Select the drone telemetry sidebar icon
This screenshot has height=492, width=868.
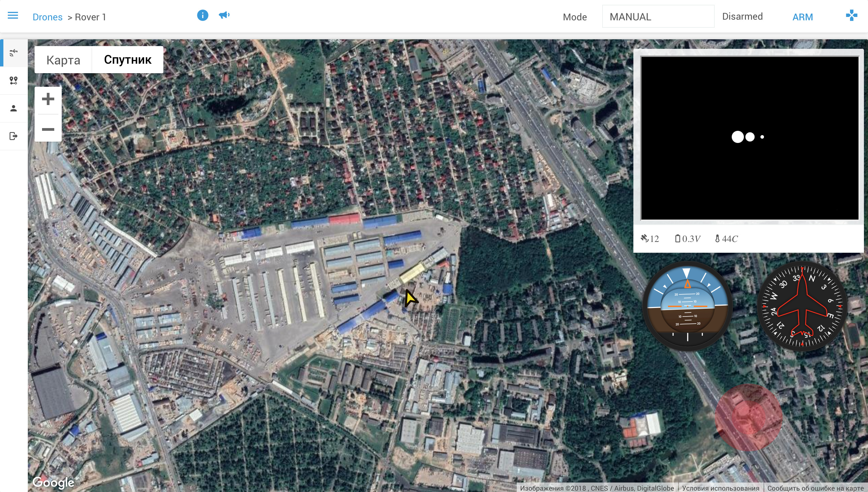tap(14, 53)
